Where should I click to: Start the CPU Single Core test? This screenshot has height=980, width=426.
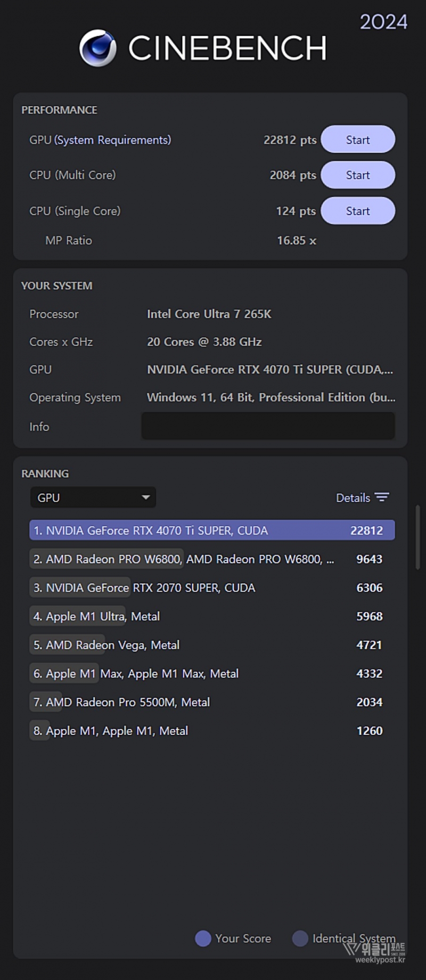point(358,211)
